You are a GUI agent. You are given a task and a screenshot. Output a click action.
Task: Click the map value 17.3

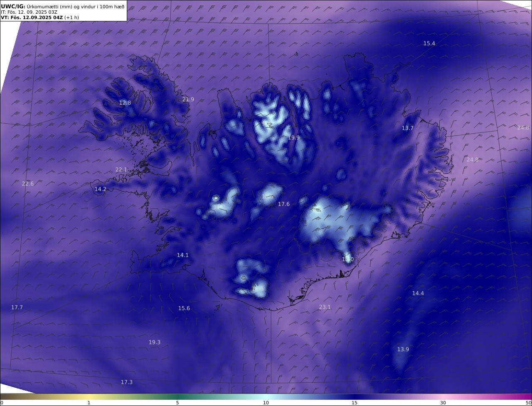[127, 382]
